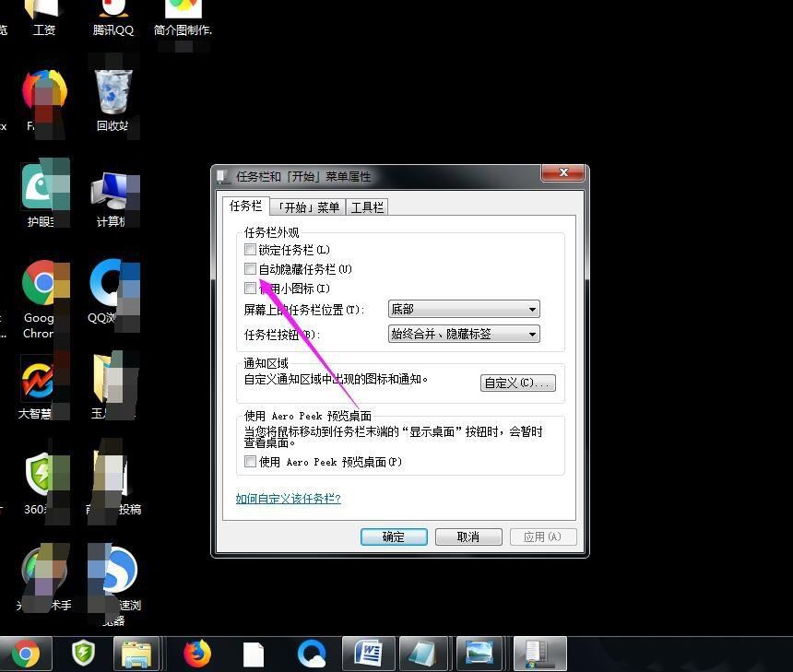
Task: Enable 使用 Aero Peek 预览桌面
Action: (250, 461)
